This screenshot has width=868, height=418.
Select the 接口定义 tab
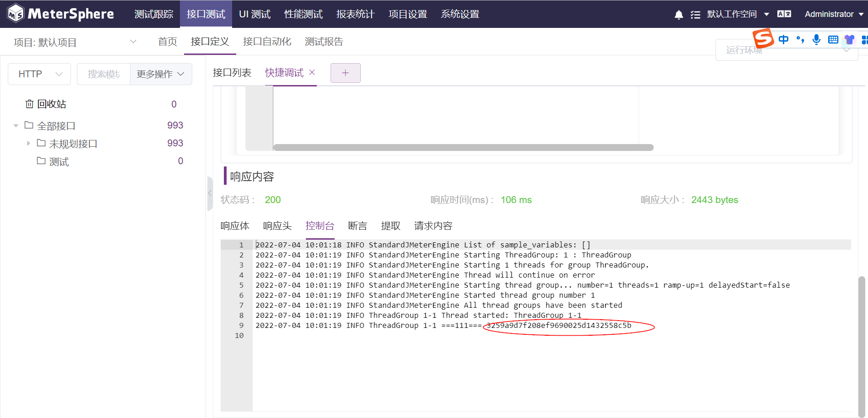210,42
